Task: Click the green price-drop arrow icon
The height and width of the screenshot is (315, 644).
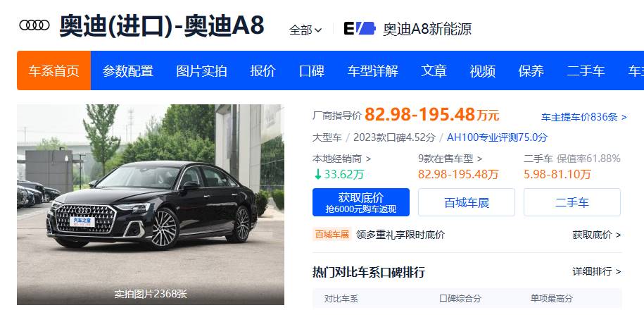Action: [317, 174]
